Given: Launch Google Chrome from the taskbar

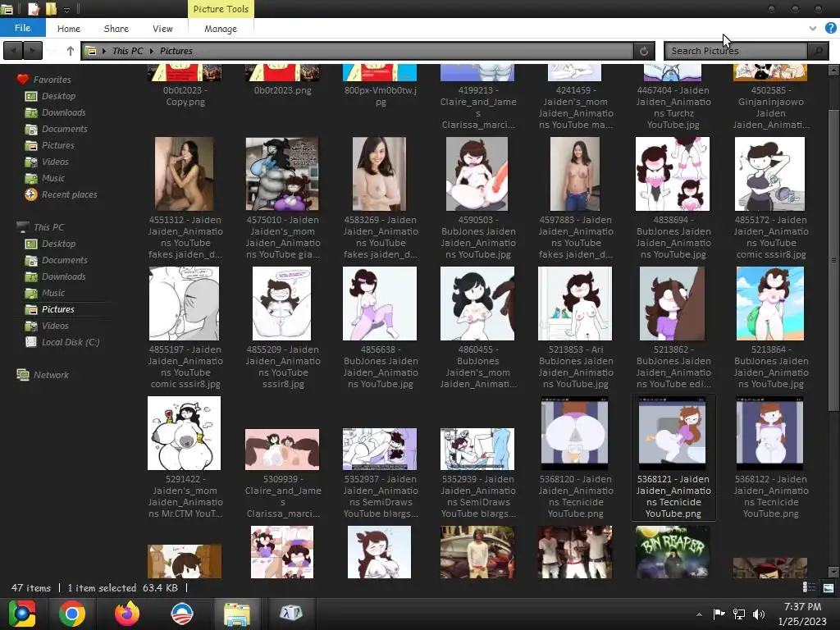Looking at the screenshot, I should [72, 614].
